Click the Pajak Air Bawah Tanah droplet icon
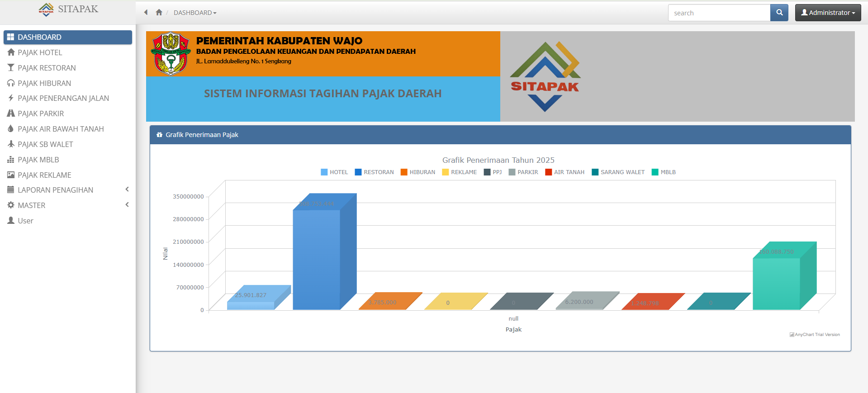 coord(11,129)
